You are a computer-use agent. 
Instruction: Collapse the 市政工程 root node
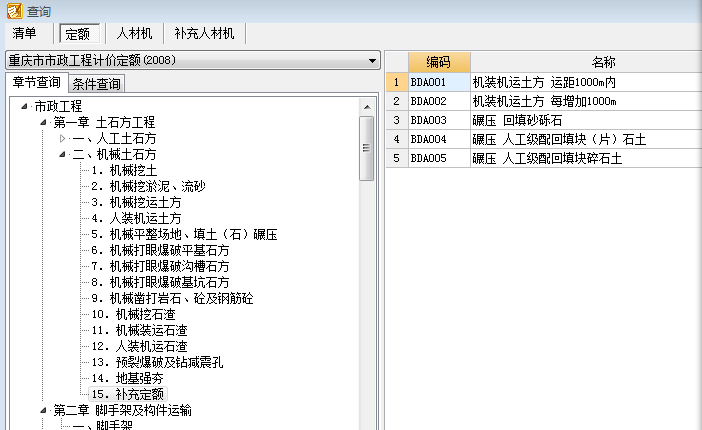(24, 106)
